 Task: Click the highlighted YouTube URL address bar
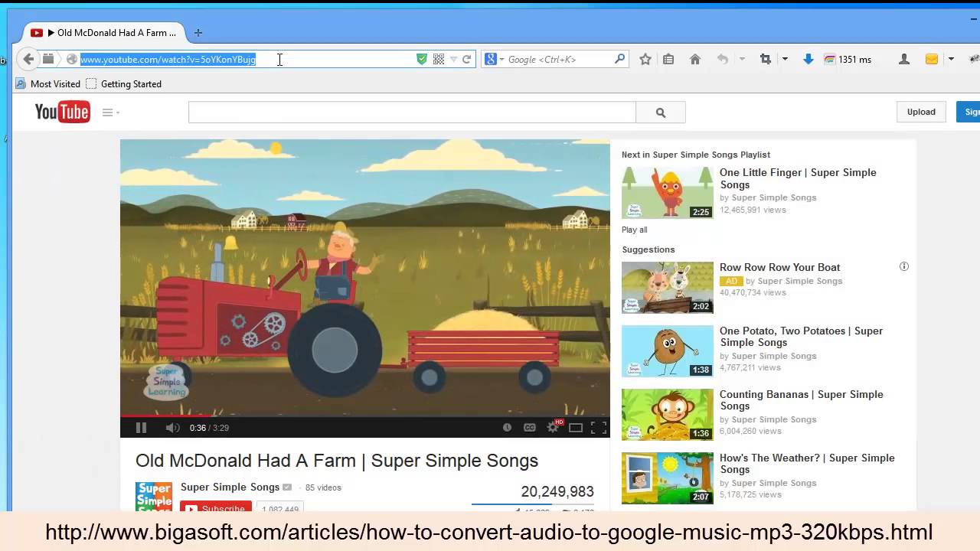click(x=168, y=59)
